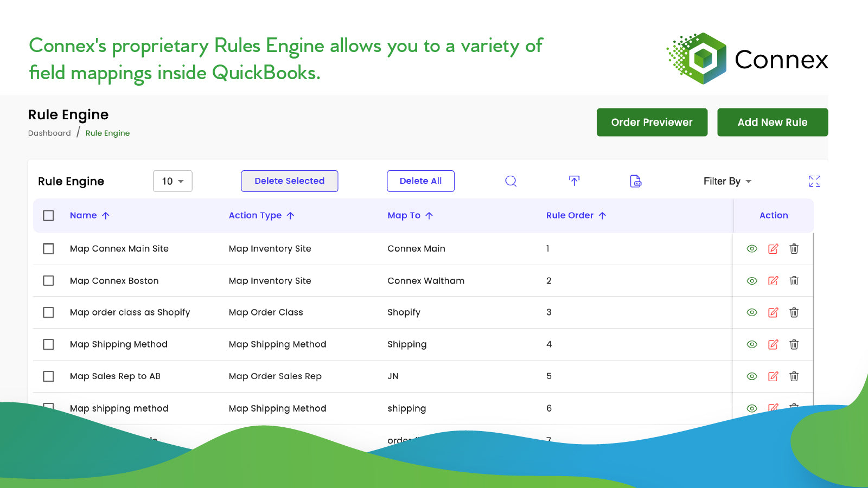
Task: Navigate to Dashboard via the breadcrumb
Action: coord(49,133)
